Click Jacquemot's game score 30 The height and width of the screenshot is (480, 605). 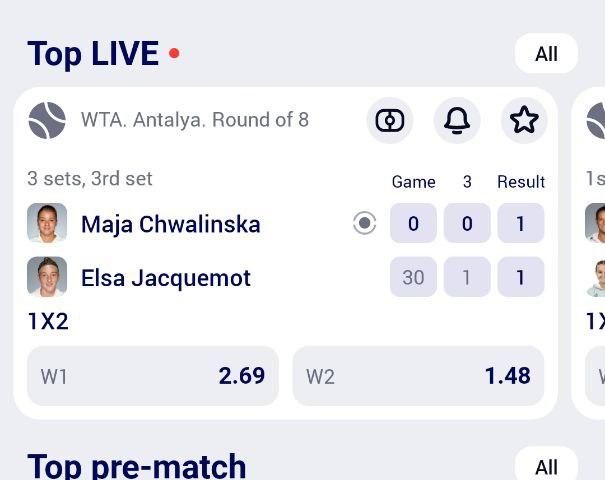point(413,277)
